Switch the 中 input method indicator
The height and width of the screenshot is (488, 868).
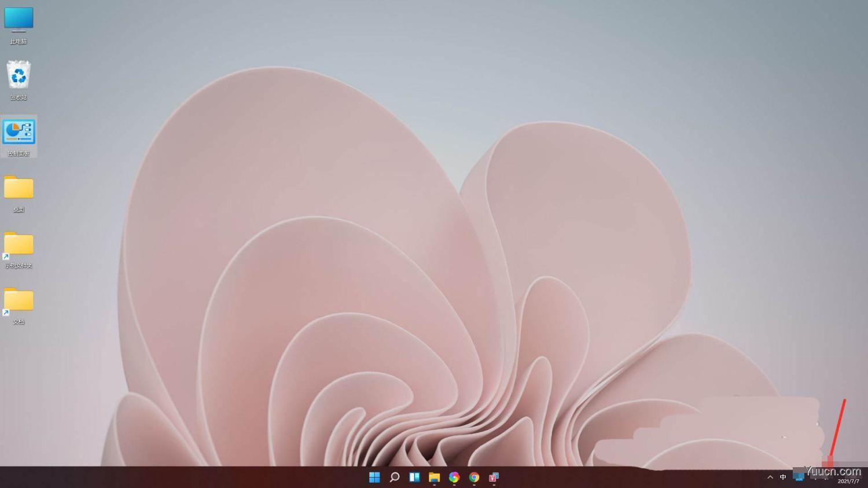coord(783,477)
